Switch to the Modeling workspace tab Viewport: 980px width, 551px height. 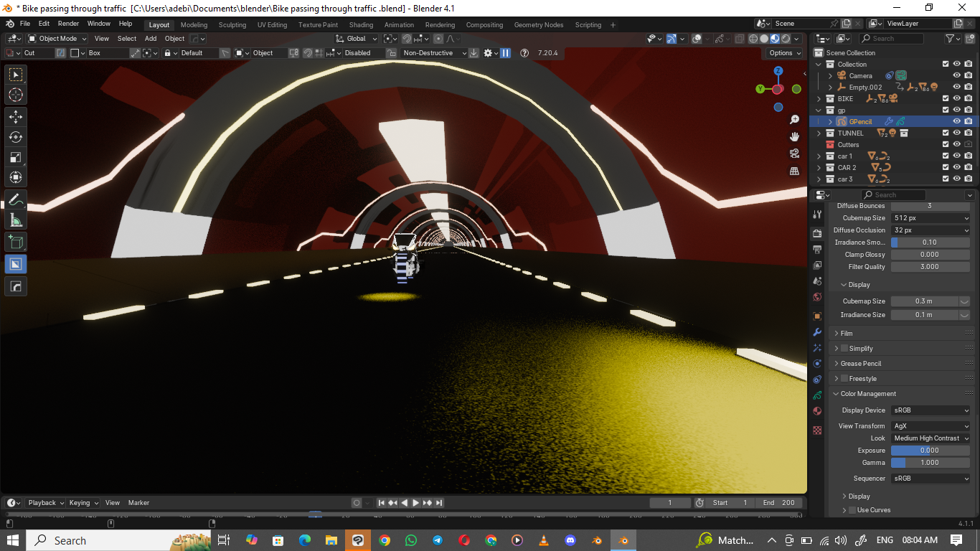194,25
